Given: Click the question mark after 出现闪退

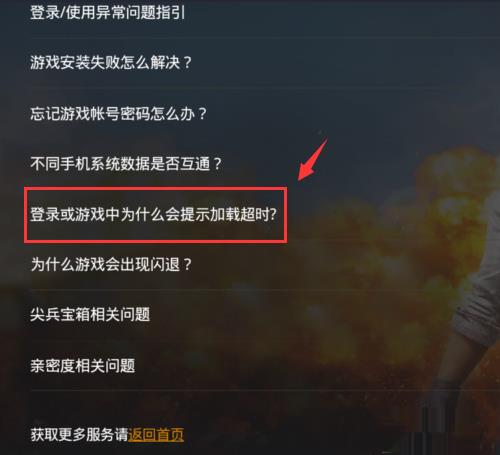Looking at the screenshot, I should (x=188, y=265).
